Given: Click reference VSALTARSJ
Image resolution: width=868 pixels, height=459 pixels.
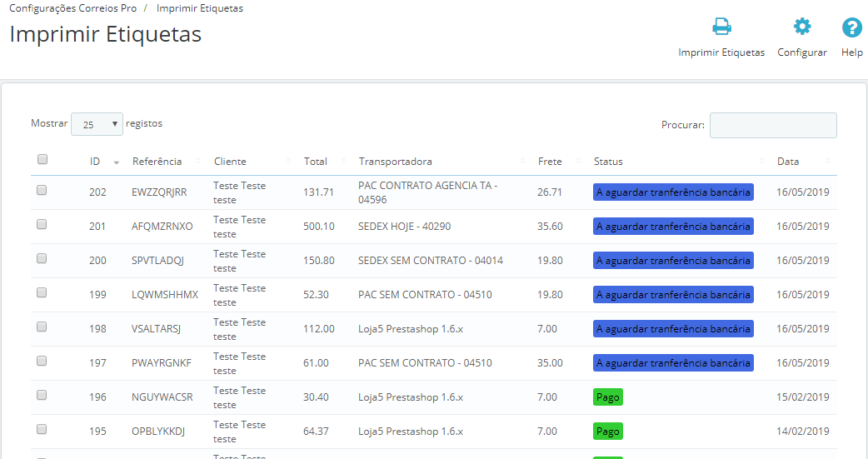Looking at the screenshot, I should click(x=156, y=329).
